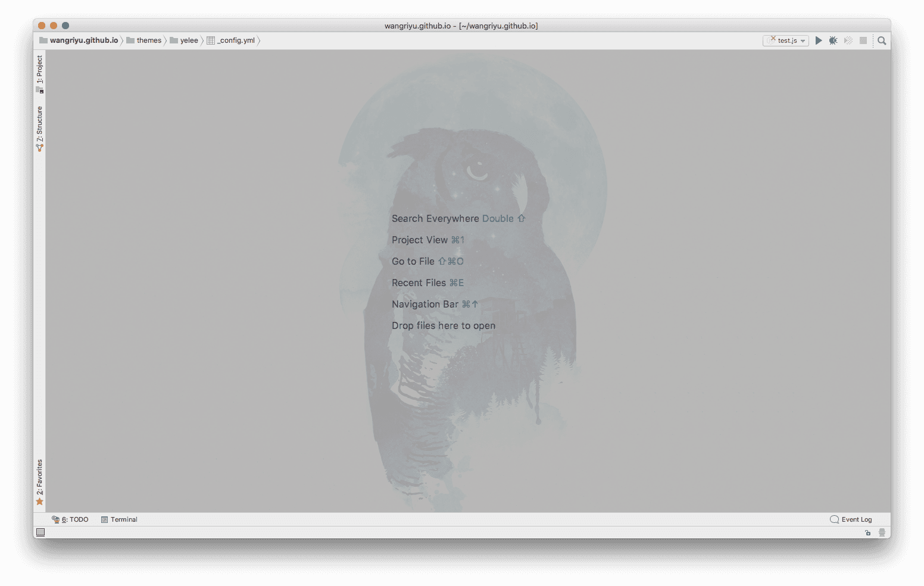This screenshot has width=924, height=586.
Task: Debug test.js with the bug icon
Action: [833, 40]
